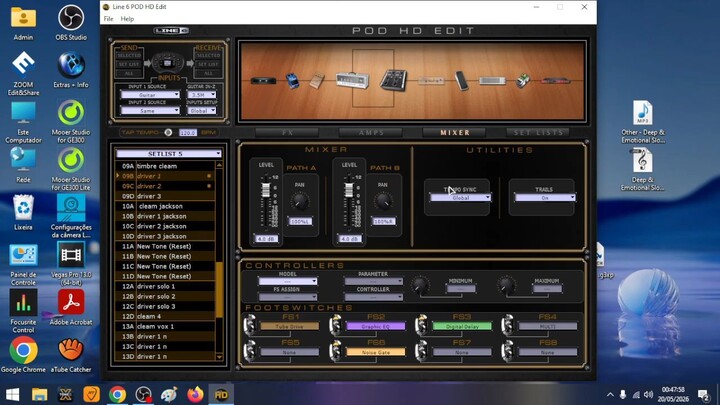Viewport: 720px width, 405px height.
Task: Select preset 13A cleam vox 1
Action: (164, 326)
